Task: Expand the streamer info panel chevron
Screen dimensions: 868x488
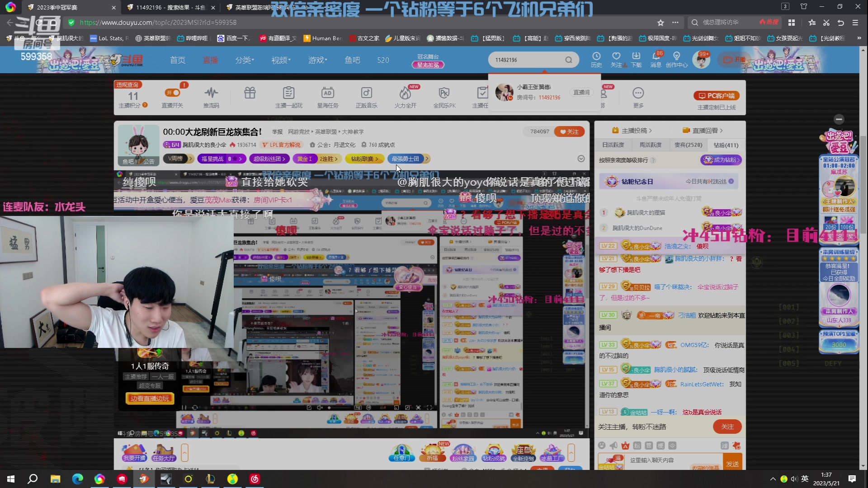Action: pos(581,159)
